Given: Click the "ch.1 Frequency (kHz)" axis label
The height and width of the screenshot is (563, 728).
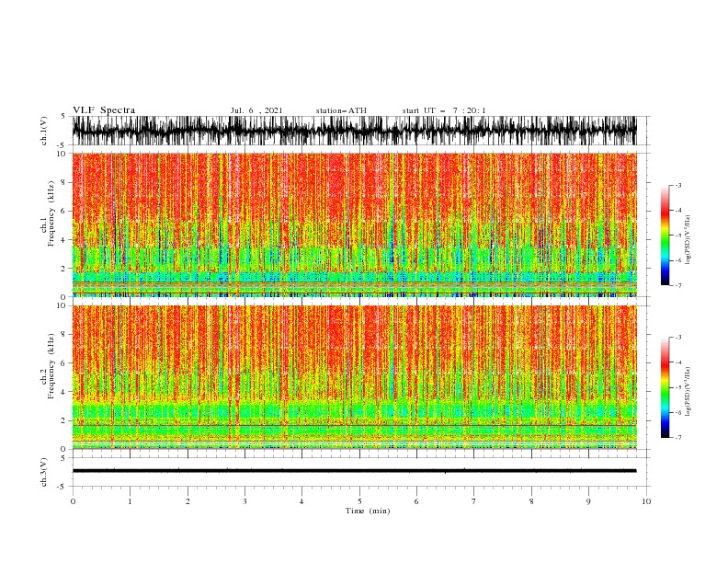Looking at the screenshot, I should [x=48, y=212].
